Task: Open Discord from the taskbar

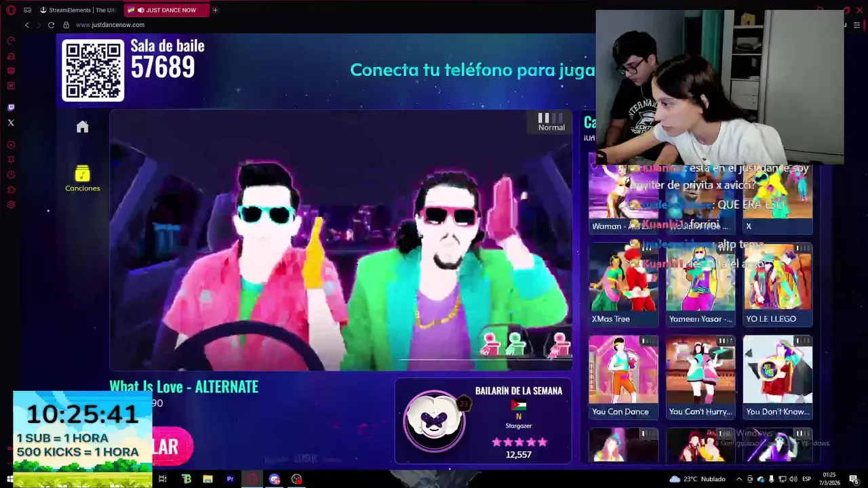Action: tap(275, 479)
